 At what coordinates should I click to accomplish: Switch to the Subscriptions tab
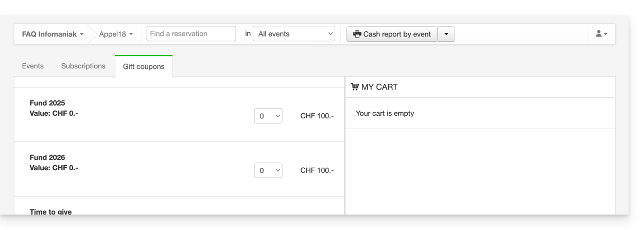83,66
